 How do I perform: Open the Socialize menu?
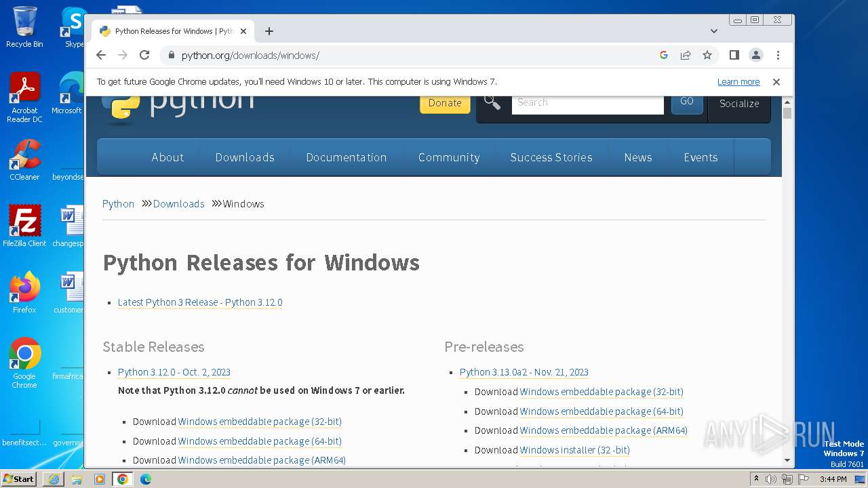coord(739,104)
